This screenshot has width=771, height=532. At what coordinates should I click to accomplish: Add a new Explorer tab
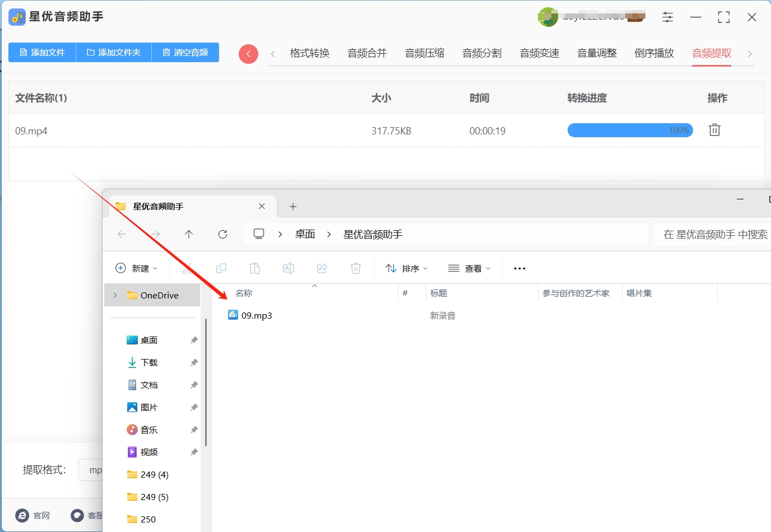(293, 207)
